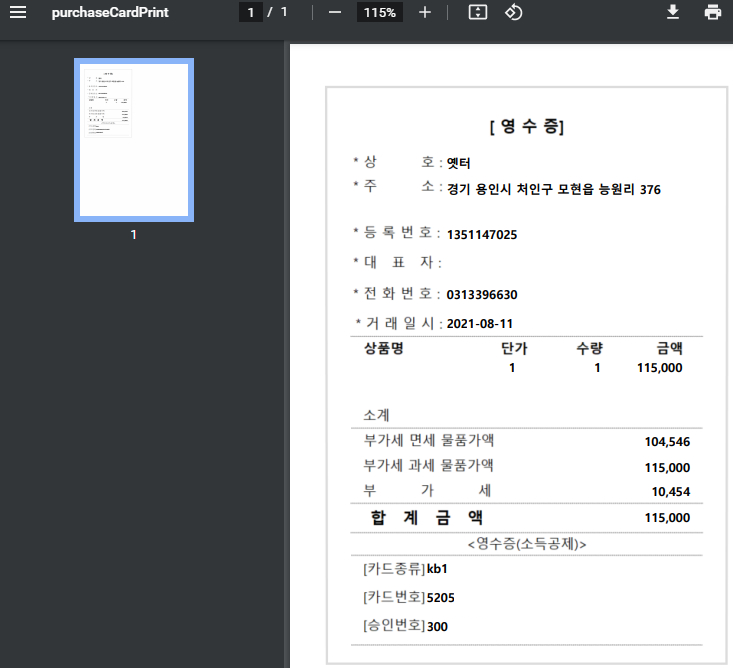Print the receipt document
Screen dimensions: 733x668
point(713,13)
